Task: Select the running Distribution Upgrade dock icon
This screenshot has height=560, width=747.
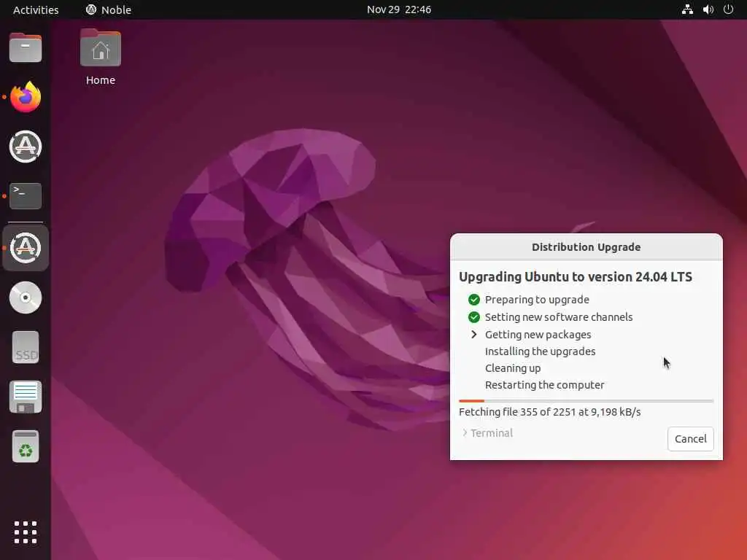Action: coord(26,248)
